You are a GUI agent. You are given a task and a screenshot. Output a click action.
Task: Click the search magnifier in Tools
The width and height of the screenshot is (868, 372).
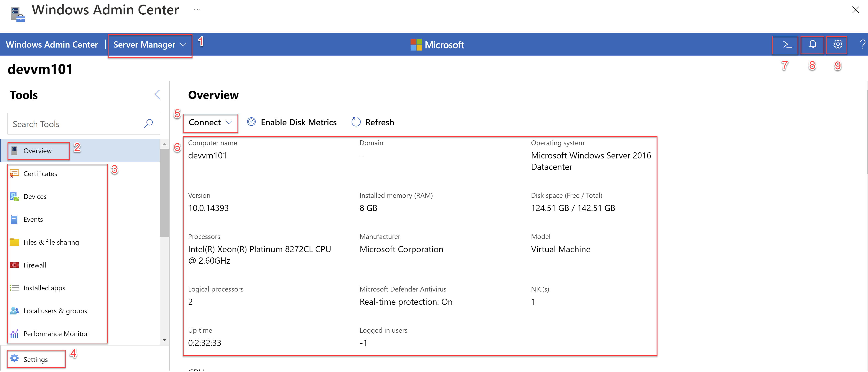pyautogui.click(x=148, y=124)
